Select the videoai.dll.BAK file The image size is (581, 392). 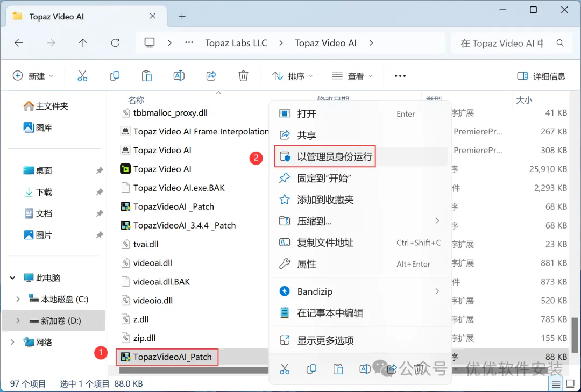click(x=155, y=282)
